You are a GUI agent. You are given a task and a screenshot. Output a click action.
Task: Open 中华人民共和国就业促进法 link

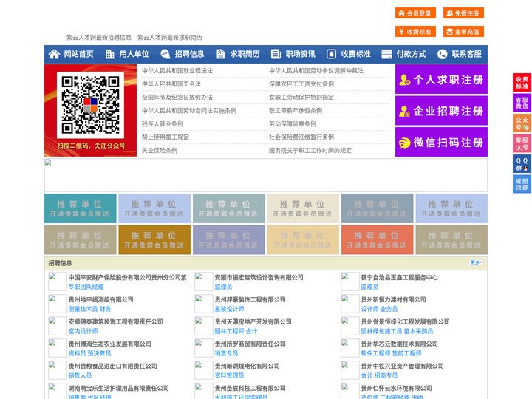[x=177, y=71]
